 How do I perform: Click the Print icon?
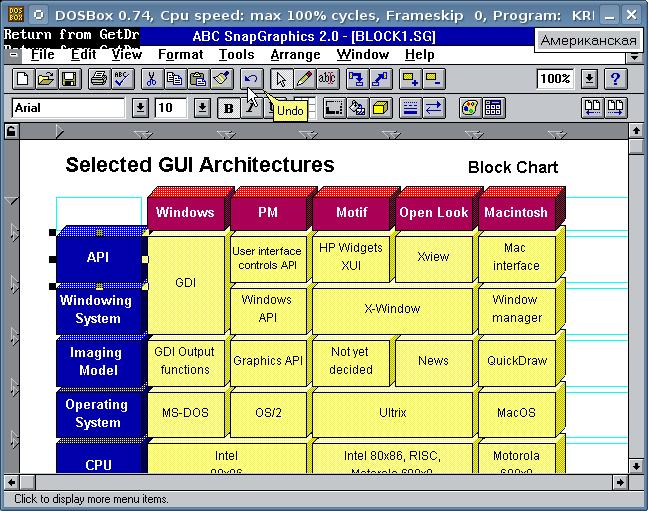coord(96,79)
